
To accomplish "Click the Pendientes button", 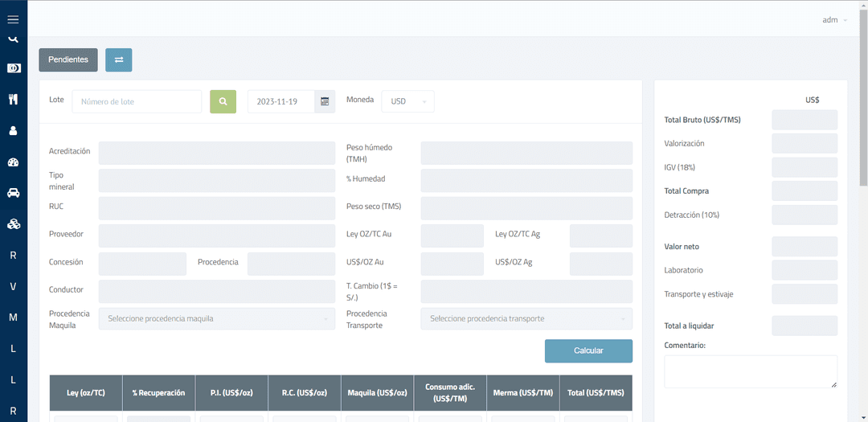I will coord(68,59).
